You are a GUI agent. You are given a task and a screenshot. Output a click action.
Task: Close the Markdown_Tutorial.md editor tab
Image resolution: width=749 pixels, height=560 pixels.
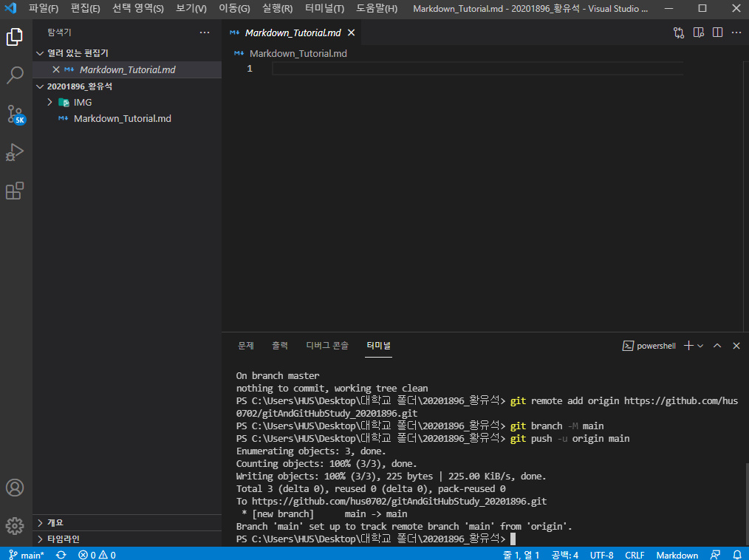(x=351, y=33)
